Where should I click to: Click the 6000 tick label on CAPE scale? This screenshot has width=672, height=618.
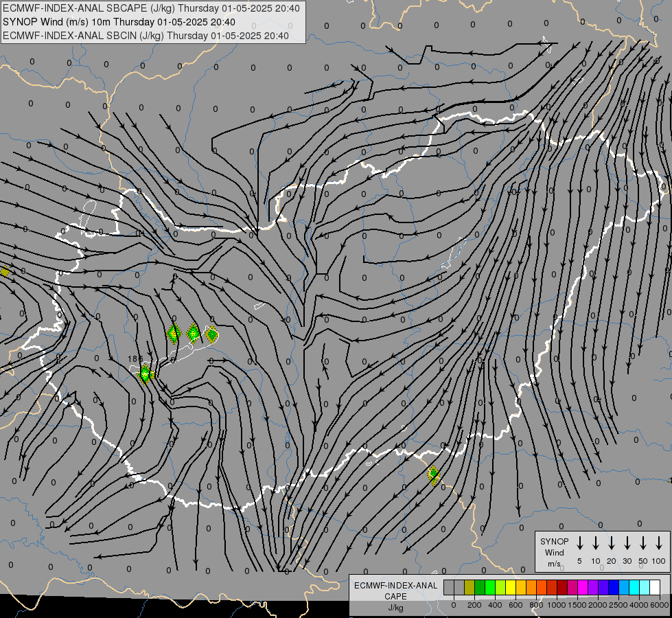(660, 605)
